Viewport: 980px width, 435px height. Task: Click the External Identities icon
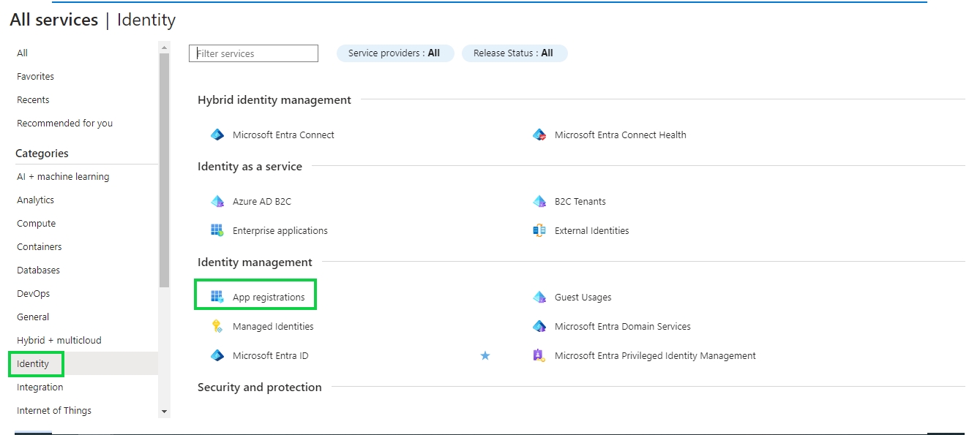click(539, 230)
